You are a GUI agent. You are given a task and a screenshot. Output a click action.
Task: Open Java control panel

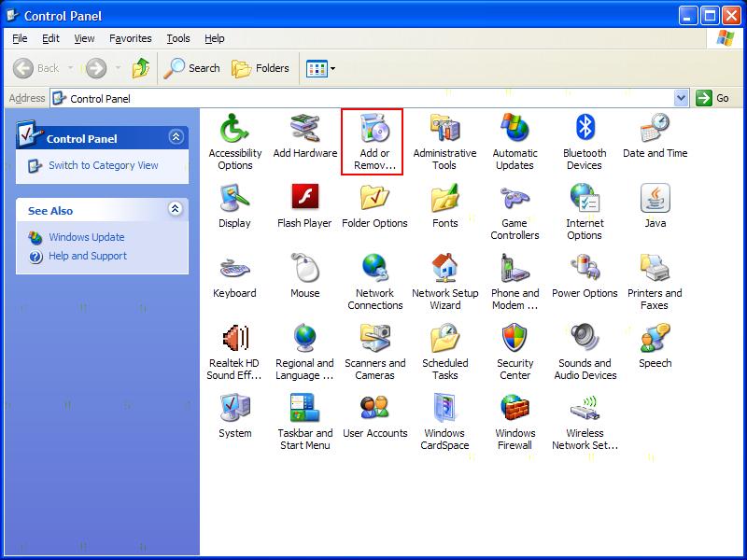click(655, 205)
